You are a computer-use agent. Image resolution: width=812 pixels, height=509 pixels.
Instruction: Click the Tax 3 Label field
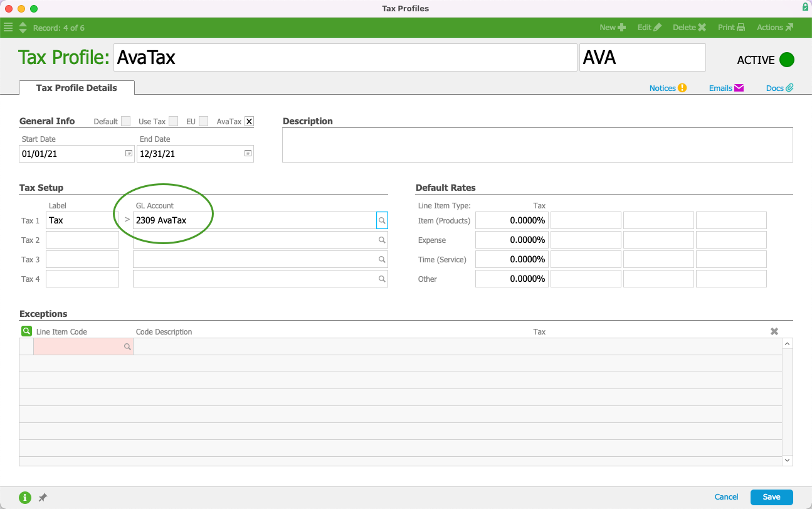coord(82,259)
